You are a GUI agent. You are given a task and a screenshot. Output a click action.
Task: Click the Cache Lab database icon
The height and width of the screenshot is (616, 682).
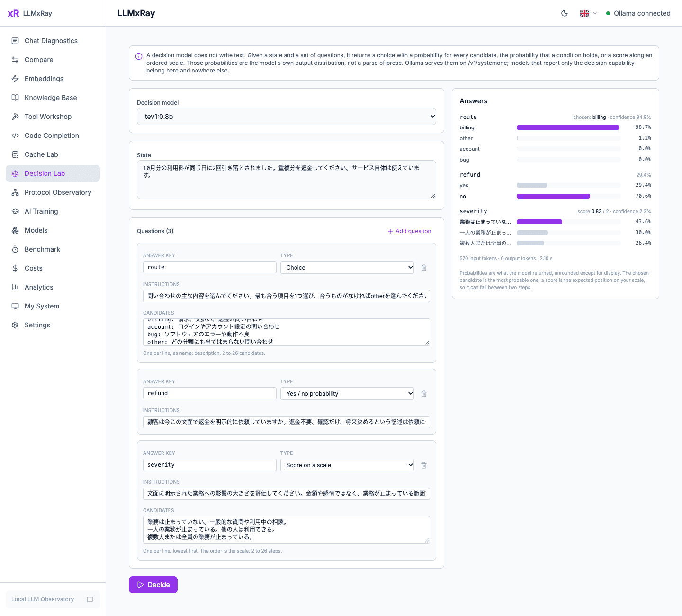pyautogui.click(x=15, y=154)
